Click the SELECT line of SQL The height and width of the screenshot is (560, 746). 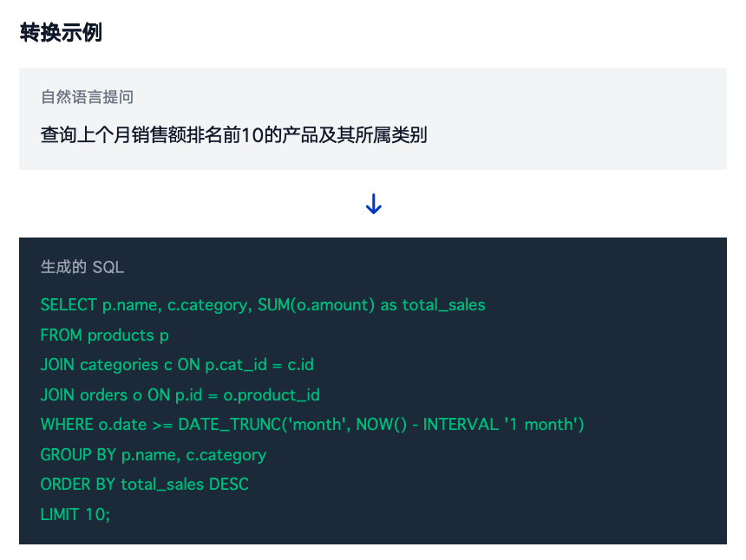click(x=263, y=305)
